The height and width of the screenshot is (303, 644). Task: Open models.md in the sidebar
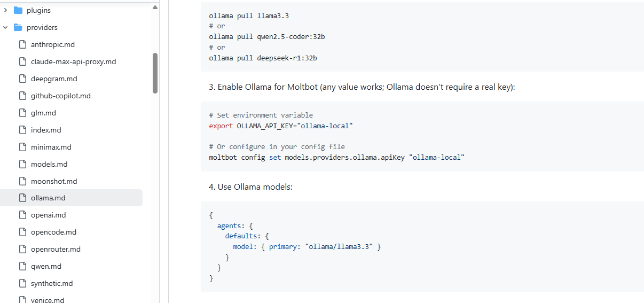point(49,164)
